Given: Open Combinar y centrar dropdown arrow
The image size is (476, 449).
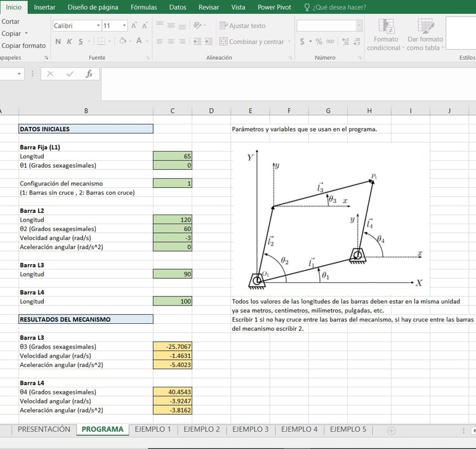Looking at the screenshot, I should (289, 42).
